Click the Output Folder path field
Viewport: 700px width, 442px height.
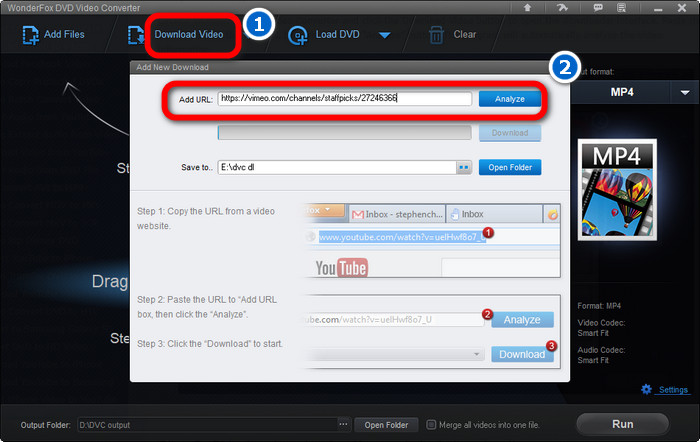[208, 425]
